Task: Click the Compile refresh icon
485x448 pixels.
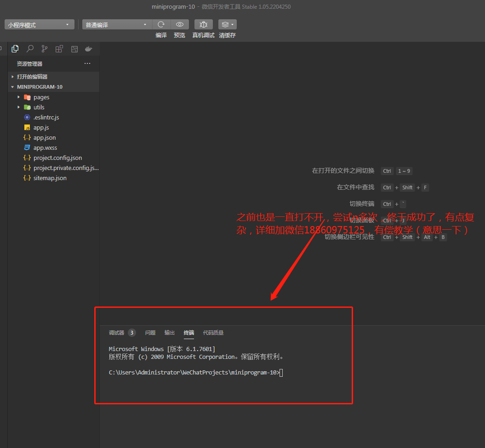Action: (161, 24)
